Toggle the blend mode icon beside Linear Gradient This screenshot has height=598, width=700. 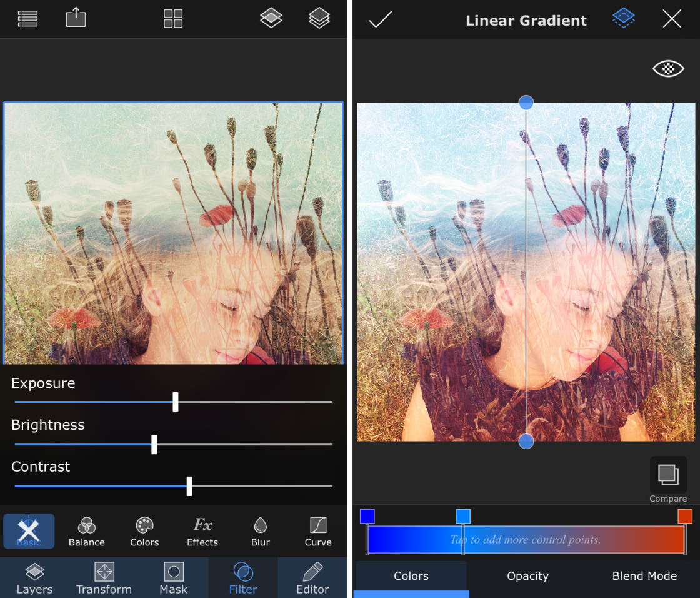coord(623,19)
